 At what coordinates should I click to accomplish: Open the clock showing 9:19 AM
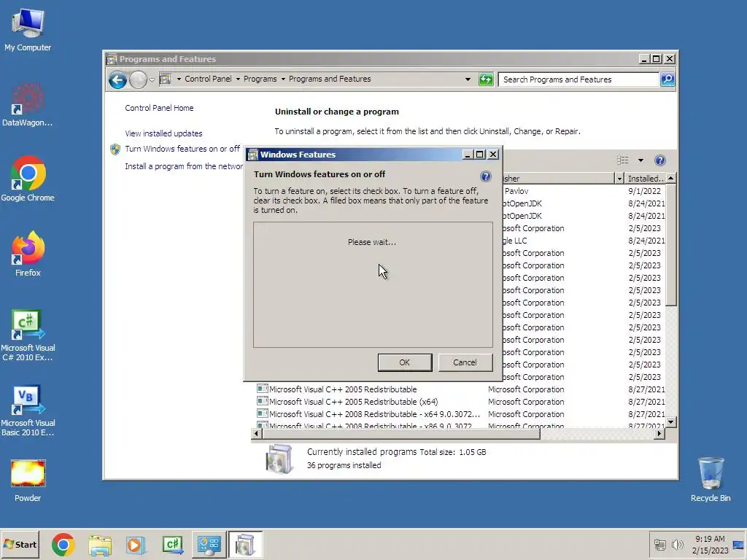coord(710,544)
